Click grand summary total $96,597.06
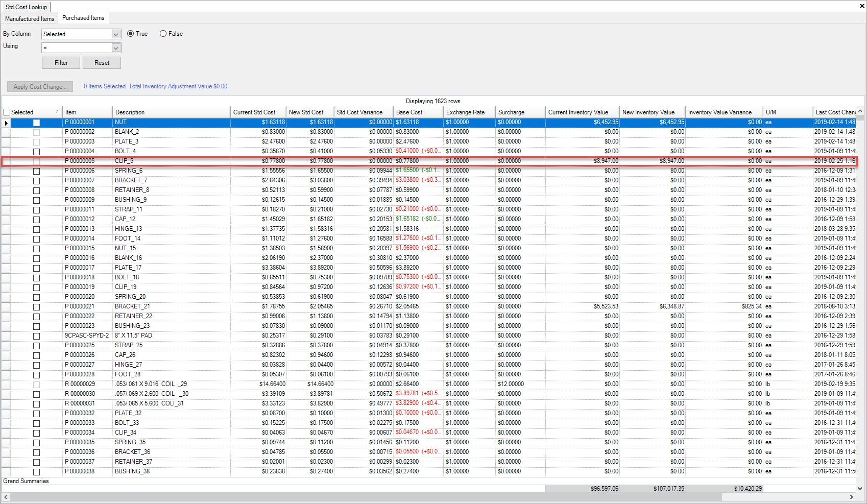 tap(604, 489)
